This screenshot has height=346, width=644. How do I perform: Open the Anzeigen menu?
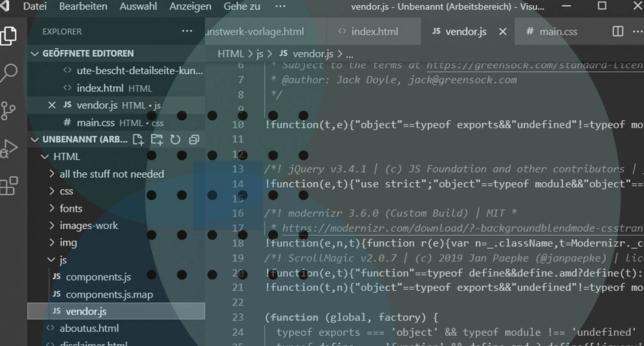[190, 6]
